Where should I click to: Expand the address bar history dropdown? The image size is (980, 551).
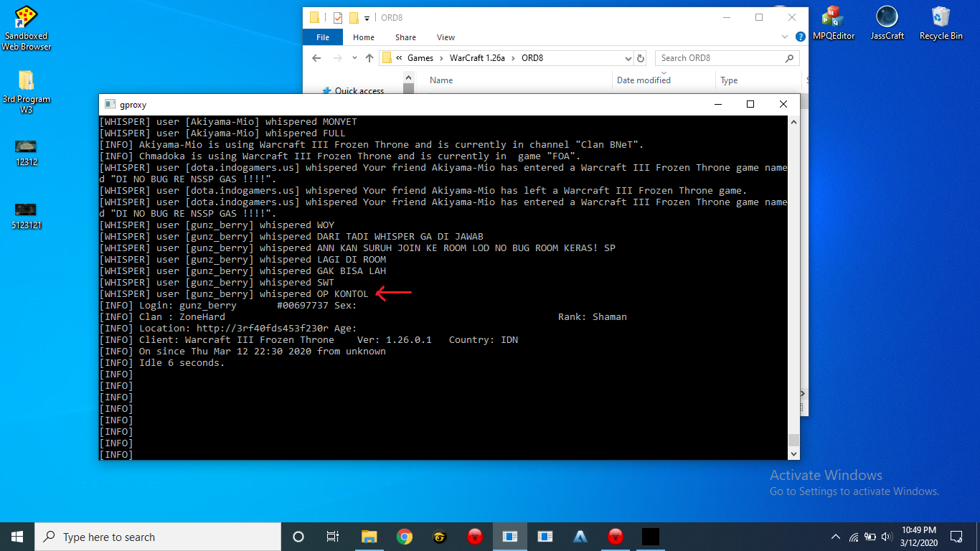coord(628,58)
